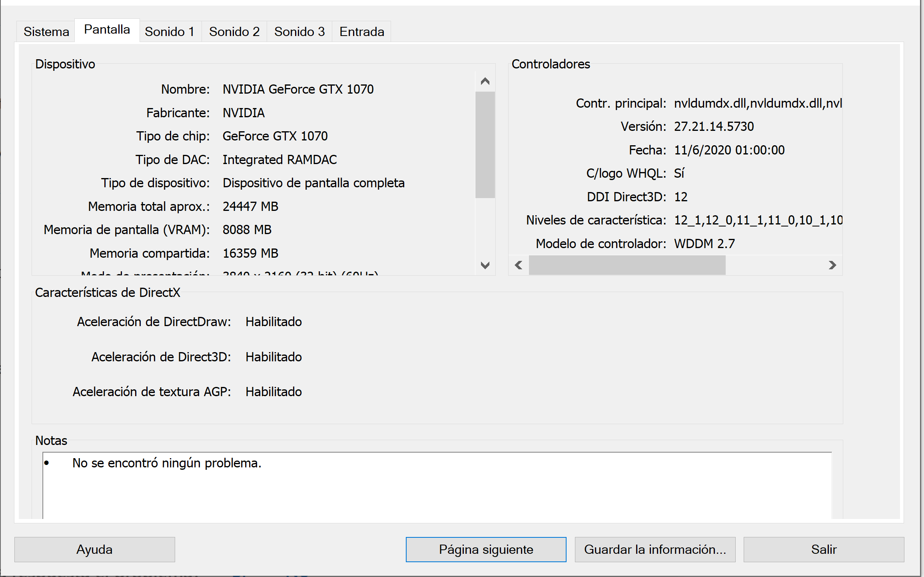Open the Sistema tab
Screen dimensions: 924x577
[x=46, y=32]
